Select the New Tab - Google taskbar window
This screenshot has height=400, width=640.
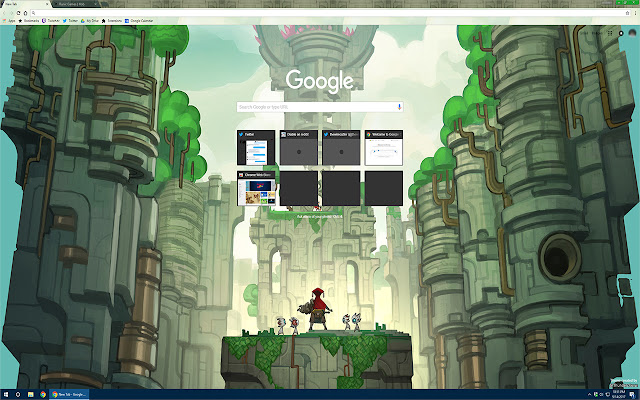pyautogui.click(x=69, y=395)
